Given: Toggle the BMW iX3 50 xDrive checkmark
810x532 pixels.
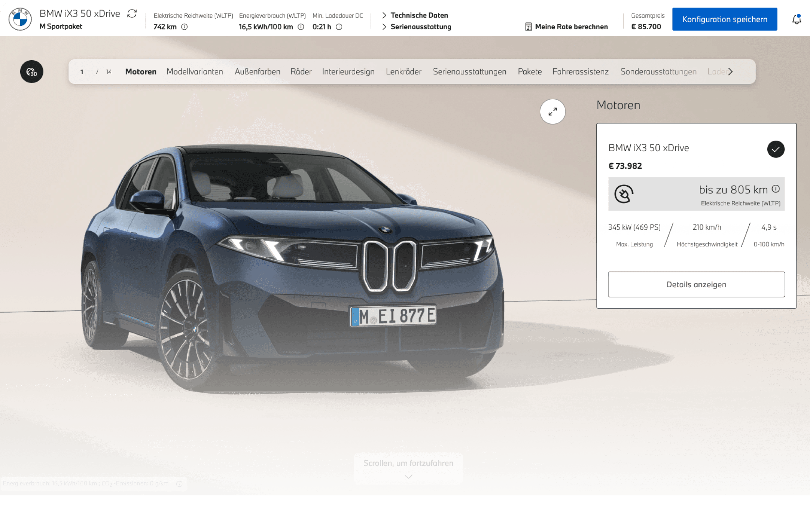Looking at the screenshot, I should click(776, 149).
